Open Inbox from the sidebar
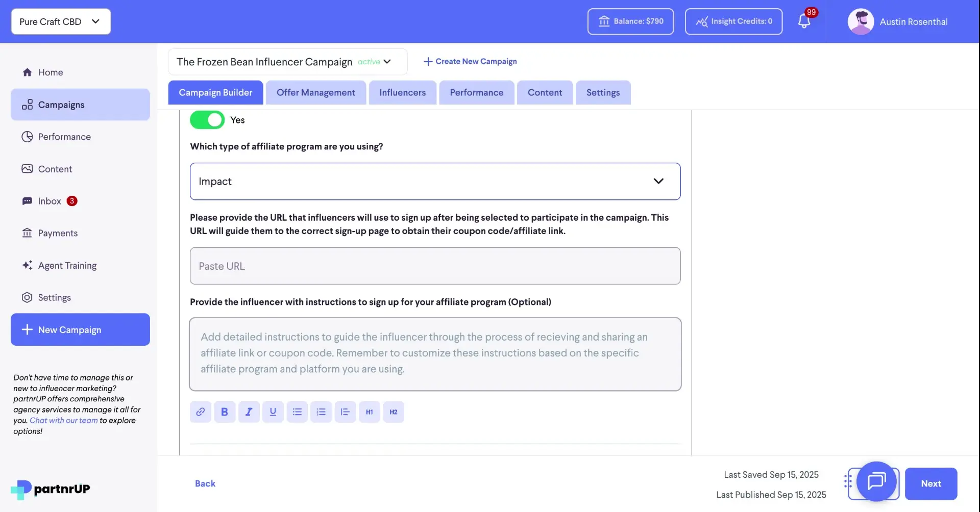Screen dimensions: 980x512 pos(51,201)
